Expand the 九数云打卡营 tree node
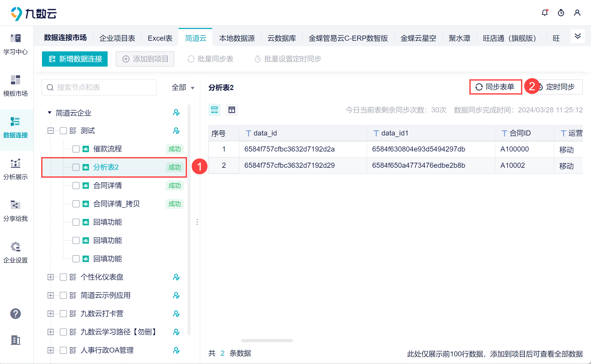 [51, 314]
